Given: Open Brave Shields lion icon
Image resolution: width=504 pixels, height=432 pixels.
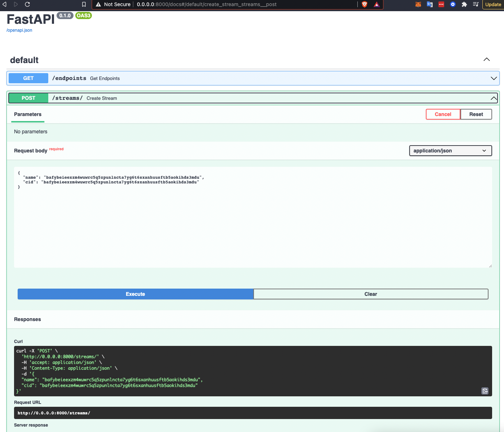Looking at the screenshot, I should 365,4.
